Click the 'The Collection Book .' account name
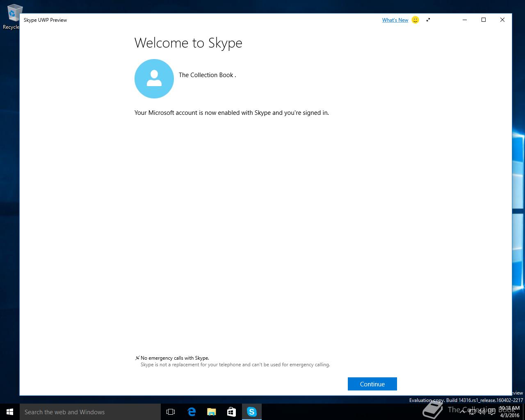The width and height of the screenshot is (525, 420). click(207, 75)
